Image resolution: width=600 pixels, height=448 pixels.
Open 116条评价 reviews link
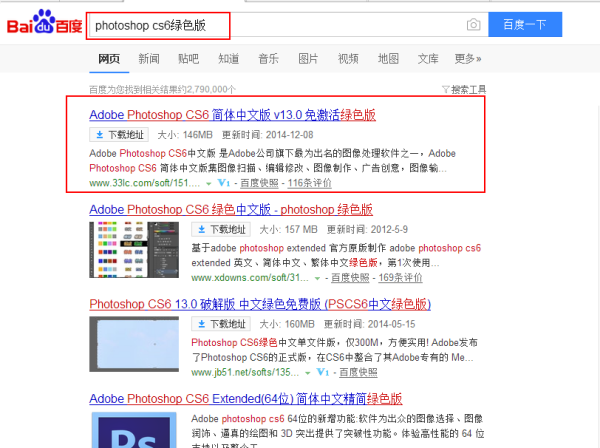click(310, 183)
